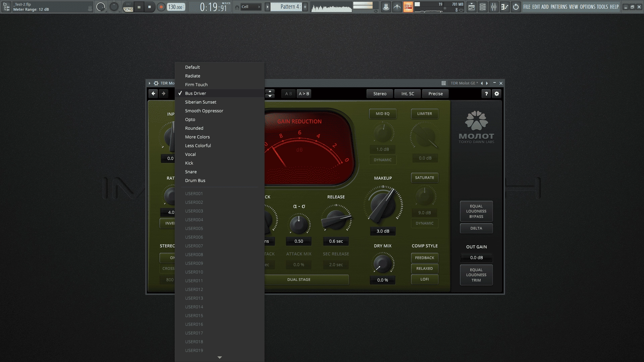Arm the record button
Screen dimensions: 644x362
161,7
